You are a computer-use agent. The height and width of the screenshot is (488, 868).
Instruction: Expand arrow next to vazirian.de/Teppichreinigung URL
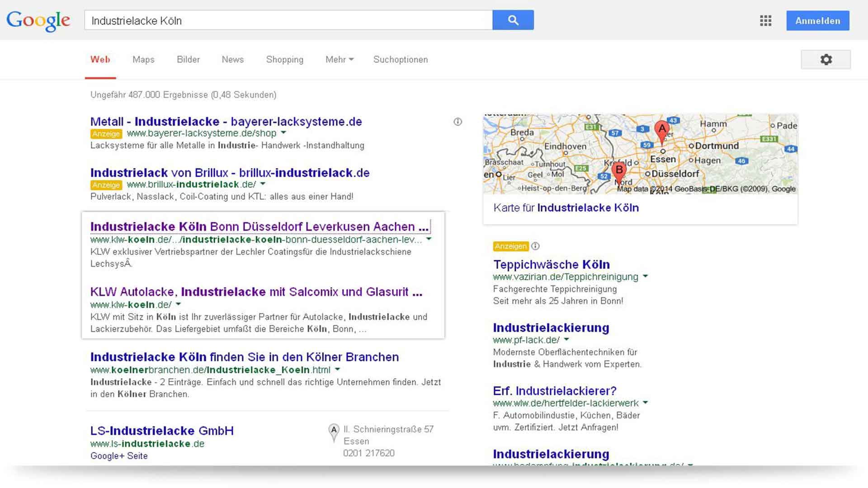point(645,276)
